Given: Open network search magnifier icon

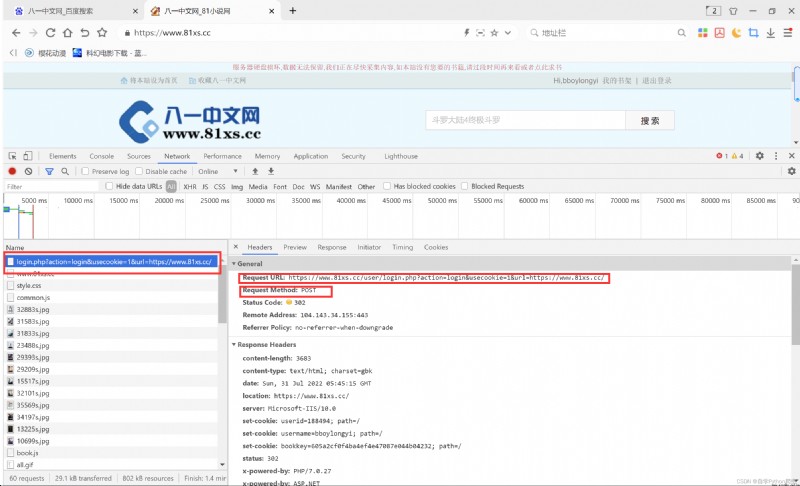Looking at the screenshot, I should click(x=65, y=171).
